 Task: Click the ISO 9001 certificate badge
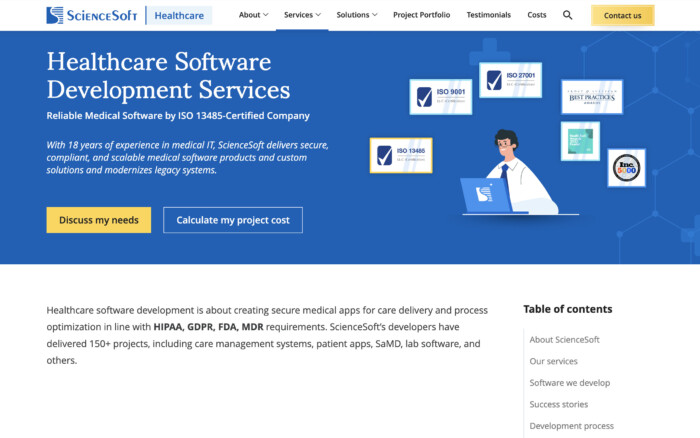click(441, 97)
